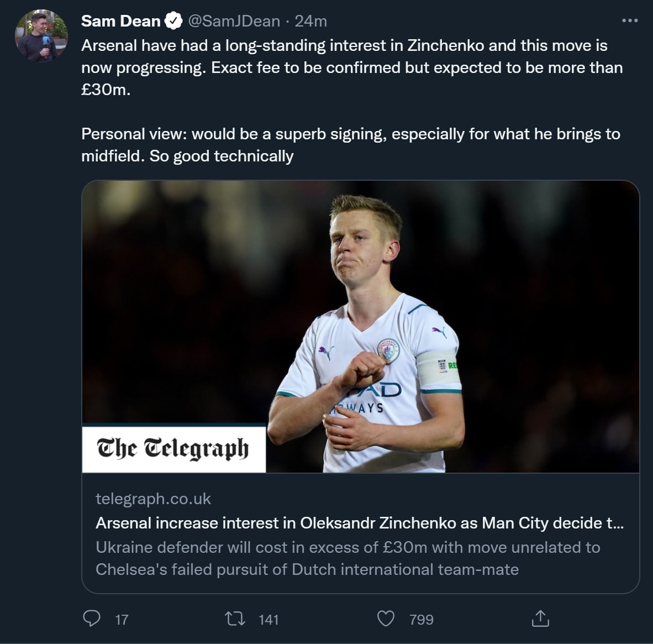Click the retweet count 141

point(268,620)
